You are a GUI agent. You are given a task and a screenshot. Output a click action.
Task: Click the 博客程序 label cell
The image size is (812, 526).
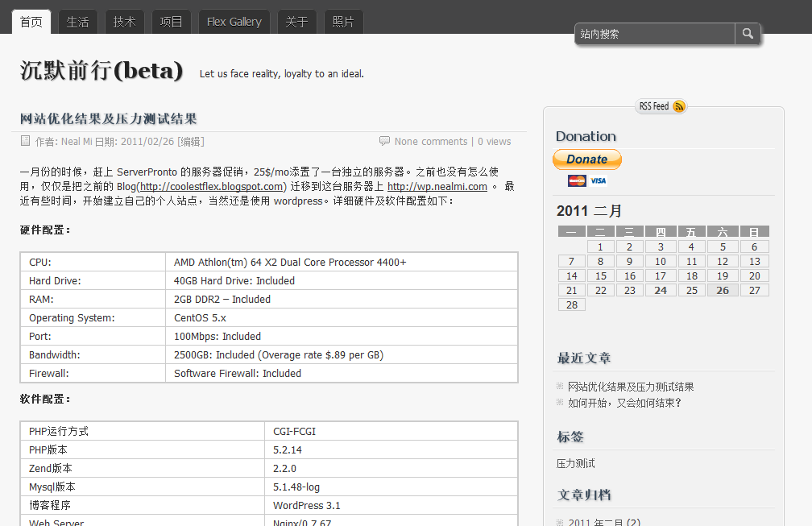(x=143, y=505)
